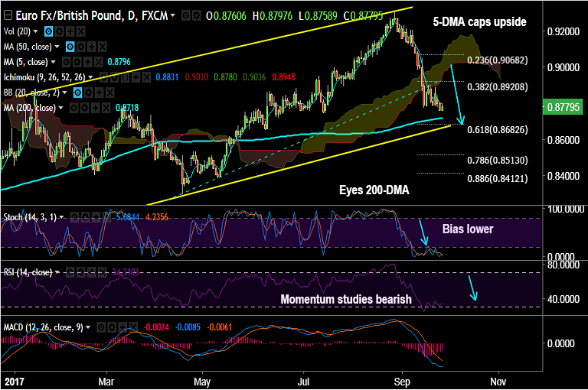The width and height of the screenshot is (588, 390).
Task: Click the plus icon beside Vol (20)
Action: [70, 31]
